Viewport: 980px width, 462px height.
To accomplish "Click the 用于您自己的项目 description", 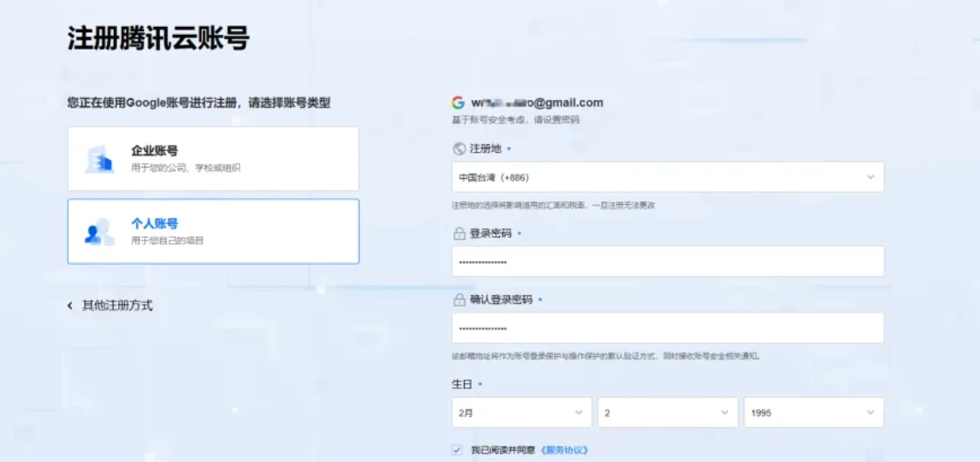I will 168,241.
